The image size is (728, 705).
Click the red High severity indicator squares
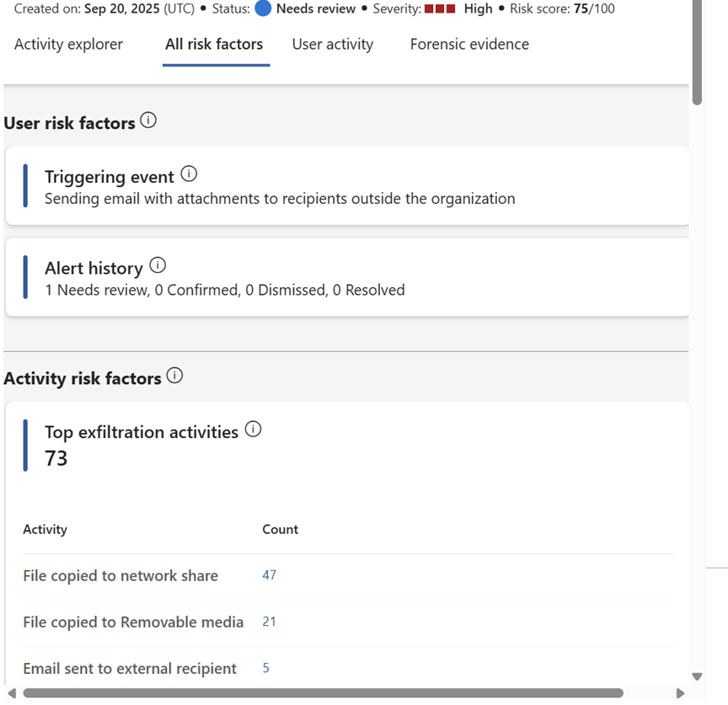tap(439, 9)
